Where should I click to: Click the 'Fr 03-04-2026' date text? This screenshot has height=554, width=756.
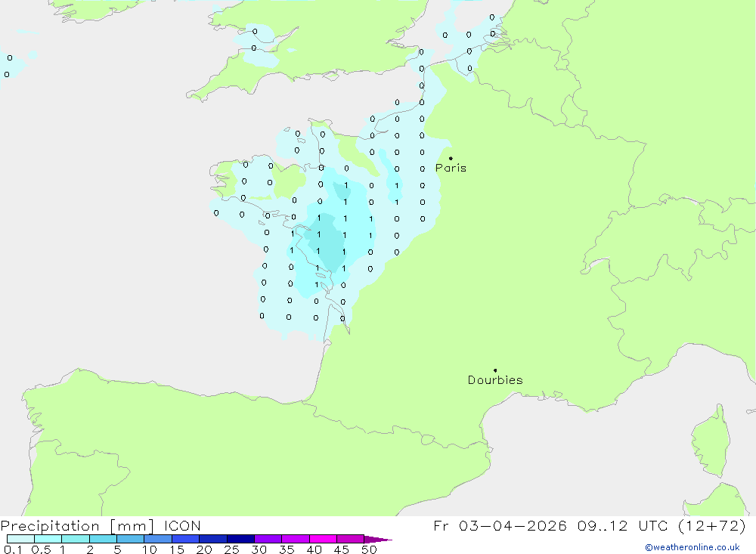500,525
